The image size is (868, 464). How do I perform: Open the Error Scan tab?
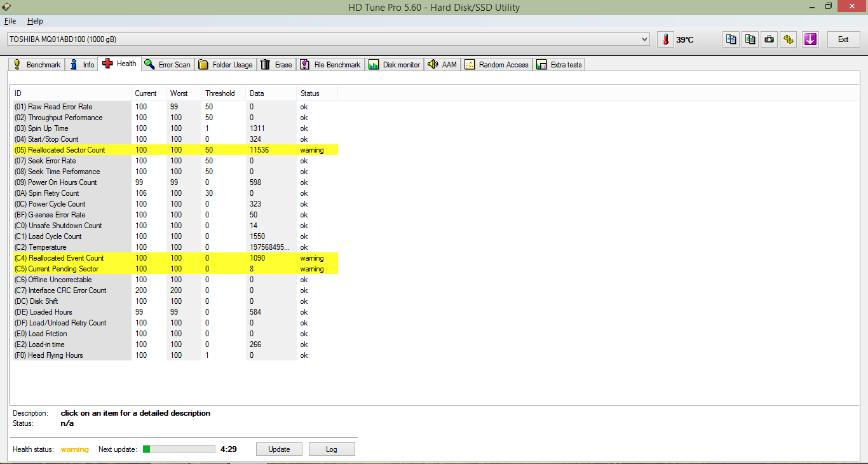168,64
